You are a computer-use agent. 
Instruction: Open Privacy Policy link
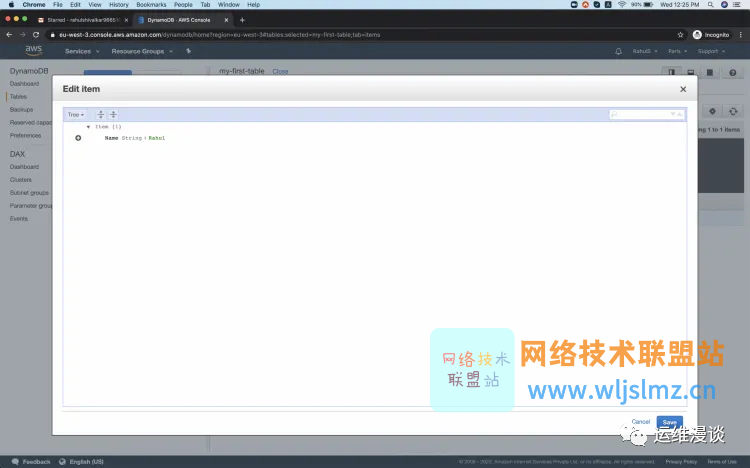click(681, 462)
